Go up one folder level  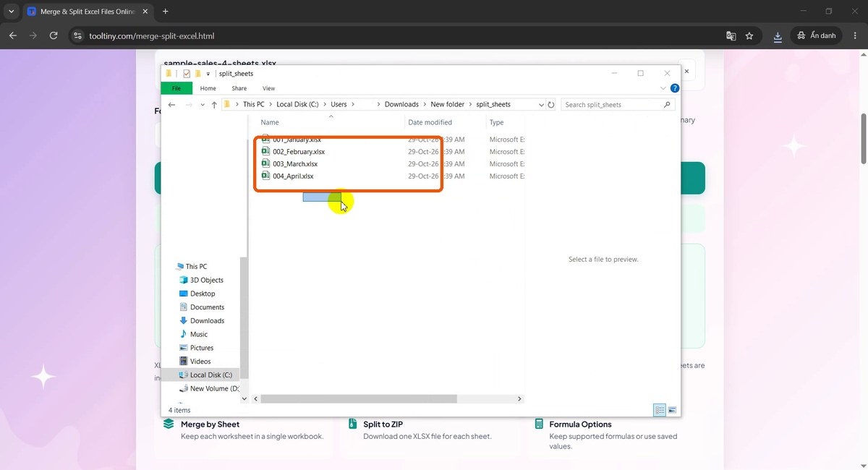(214, 105)
